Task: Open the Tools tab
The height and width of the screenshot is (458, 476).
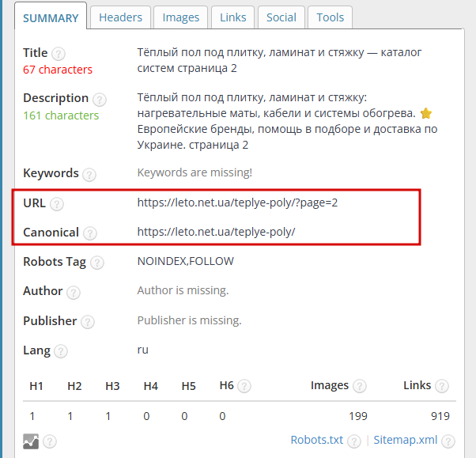Action: 331,17
